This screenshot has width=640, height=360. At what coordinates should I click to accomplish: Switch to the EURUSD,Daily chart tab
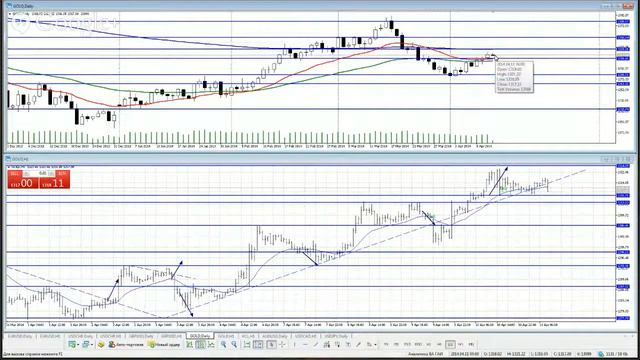tap(20, 336)
